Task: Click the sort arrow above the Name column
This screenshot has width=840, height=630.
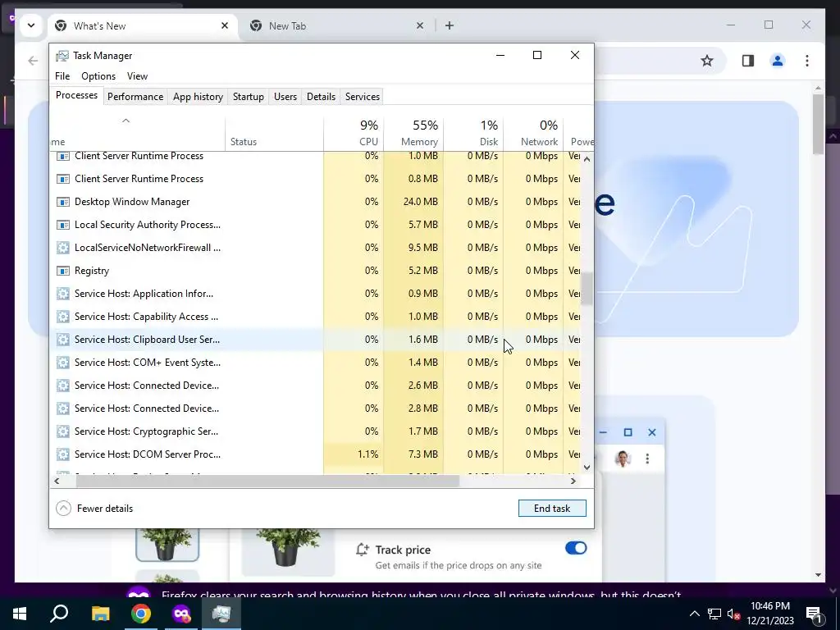Action: [x=126, y=121]
